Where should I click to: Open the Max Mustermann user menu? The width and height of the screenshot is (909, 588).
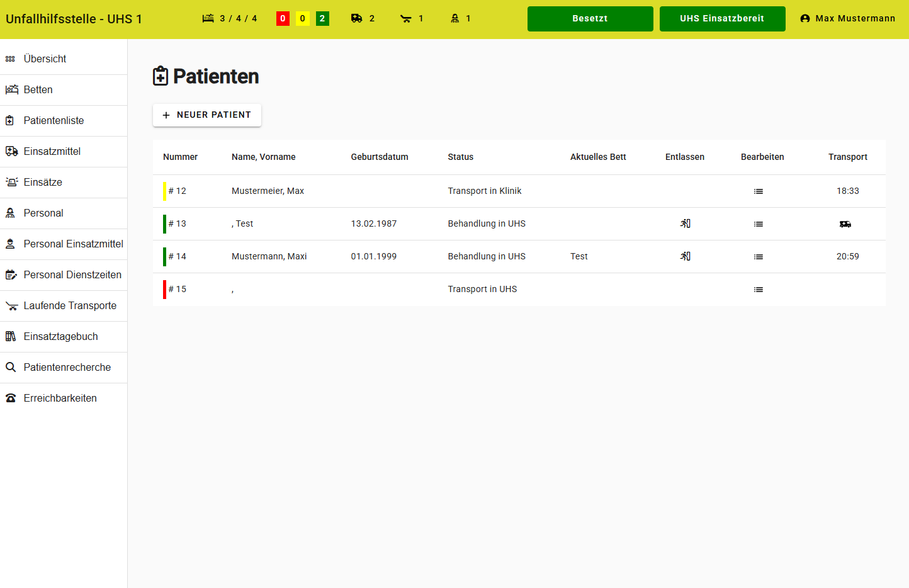847,19
